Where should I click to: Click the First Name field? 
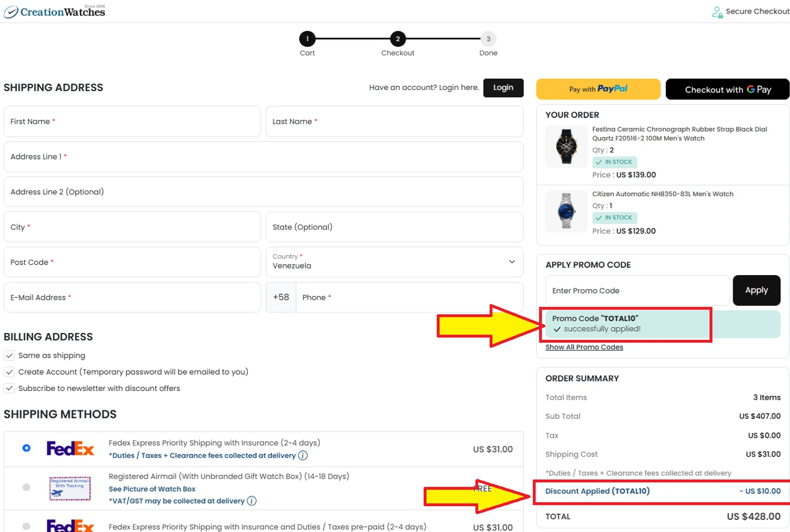point(132,122)
